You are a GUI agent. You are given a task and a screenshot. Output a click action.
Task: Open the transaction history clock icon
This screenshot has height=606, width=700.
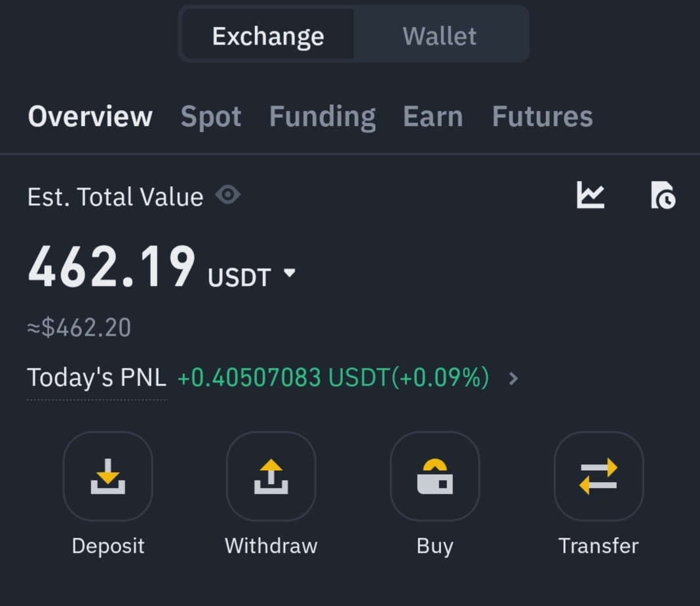pyautogui.click(x=663, y=195)
